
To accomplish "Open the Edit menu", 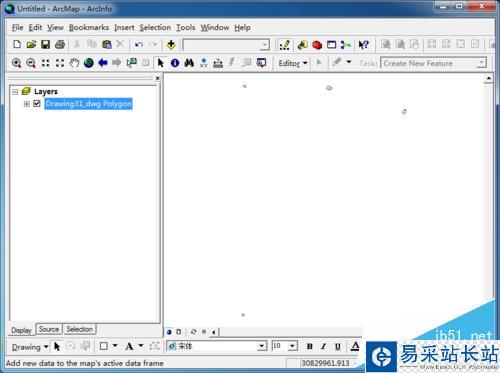I will click(35, 28).
